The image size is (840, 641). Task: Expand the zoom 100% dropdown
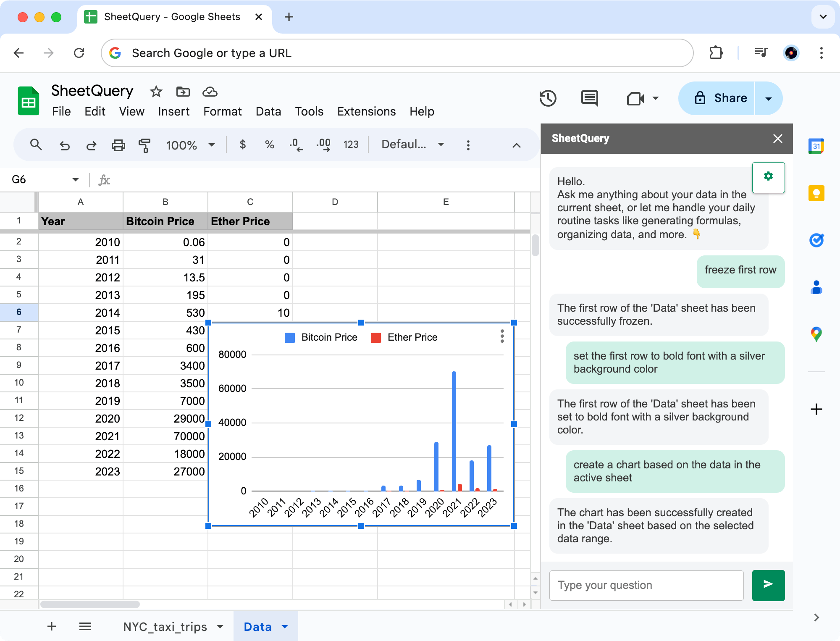212,145
